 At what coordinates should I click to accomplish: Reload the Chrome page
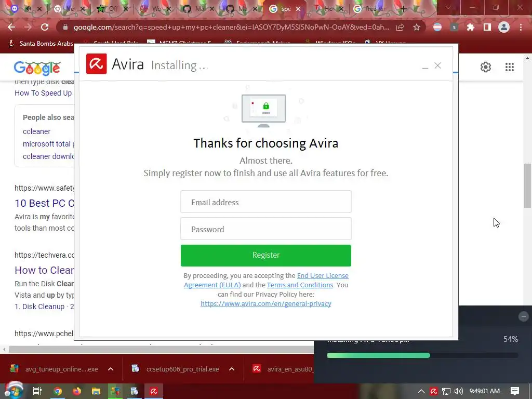click(x=45, y=27)
